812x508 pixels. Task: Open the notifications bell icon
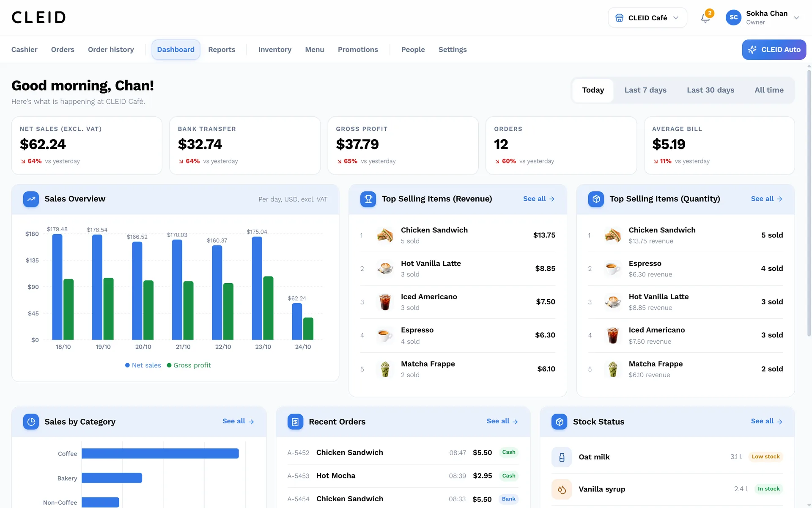pos(705,18)
